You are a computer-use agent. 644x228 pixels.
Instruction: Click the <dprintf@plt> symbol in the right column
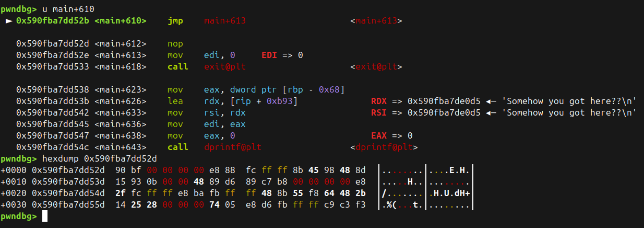click(x=383, y=147)
